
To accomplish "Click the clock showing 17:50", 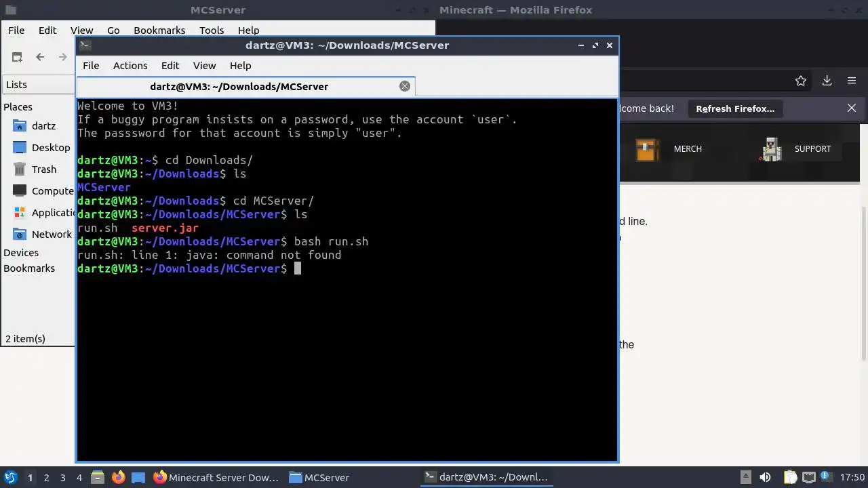I will tap(852, 477).
